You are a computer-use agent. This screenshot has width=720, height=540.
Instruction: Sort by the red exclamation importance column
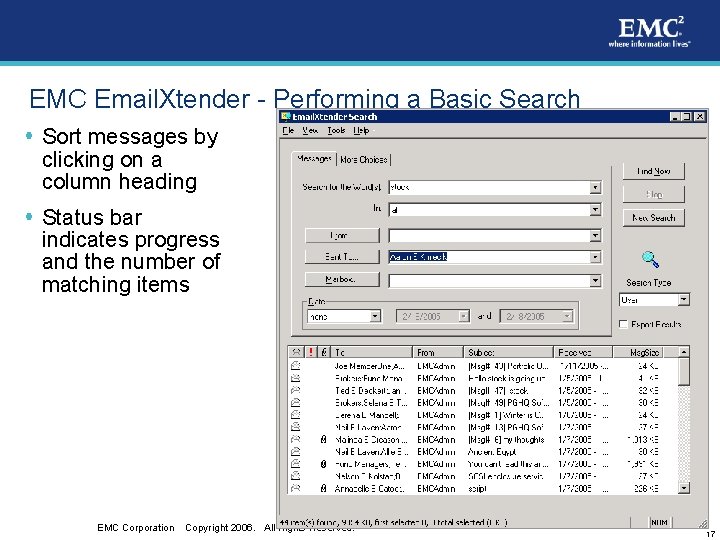(311, 352)
